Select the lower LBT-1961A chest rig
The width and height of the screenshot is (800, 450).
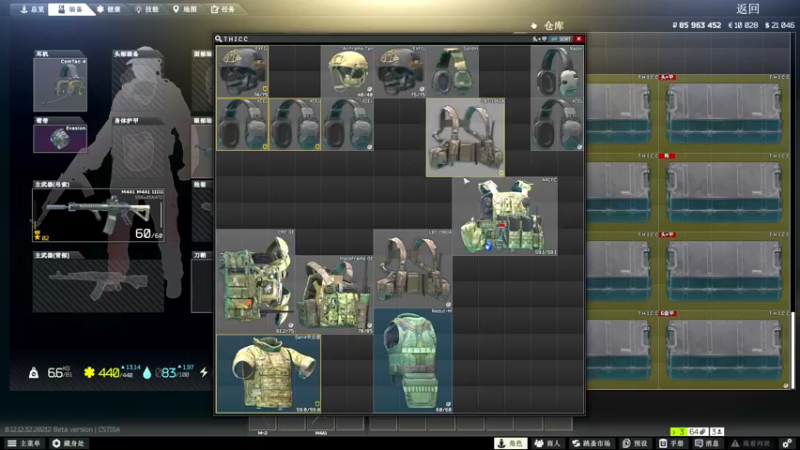coord(413,269)
